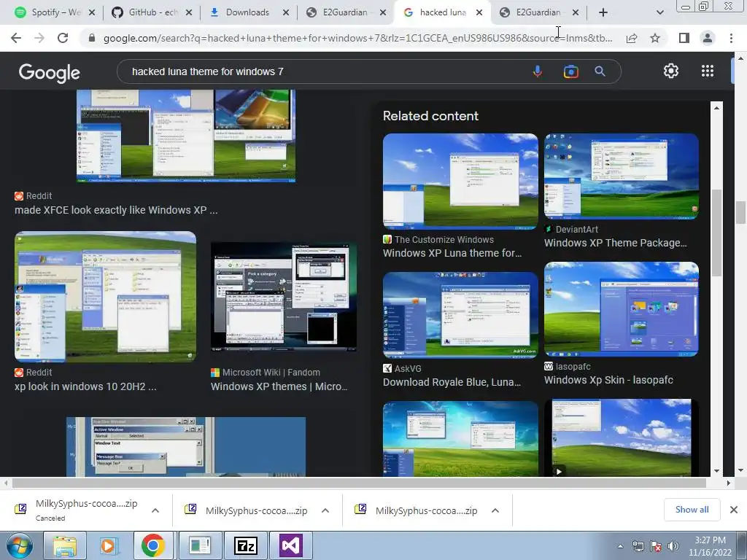Screen dimensions: 747x560
Task: Open Google quick settings gear
Action: tap(671, 71)
